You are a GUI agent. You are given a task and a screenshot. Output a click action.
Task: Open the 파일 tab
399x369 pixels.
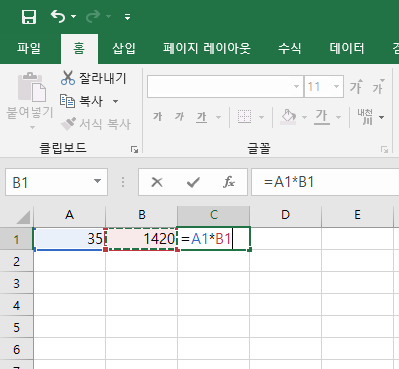point(29,48)
